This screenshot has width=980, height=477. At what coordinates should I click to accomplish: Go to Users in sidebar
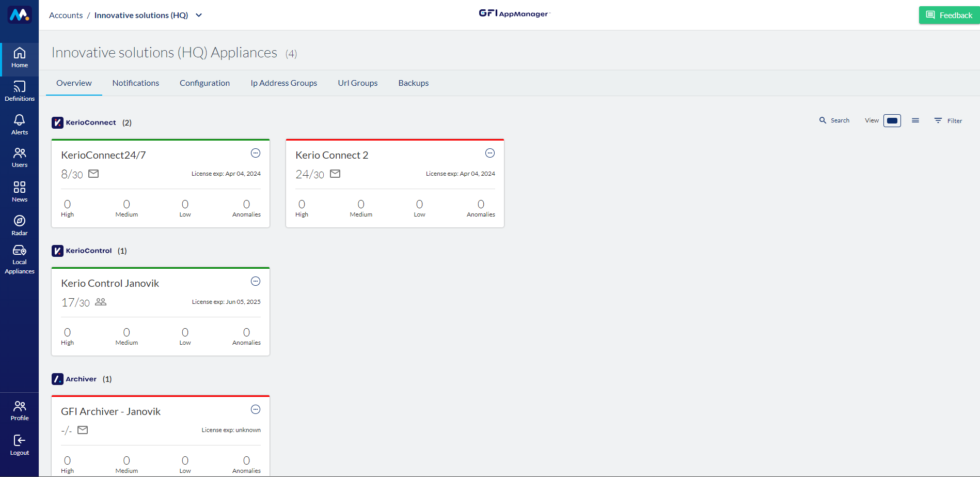tap(20, 158)
